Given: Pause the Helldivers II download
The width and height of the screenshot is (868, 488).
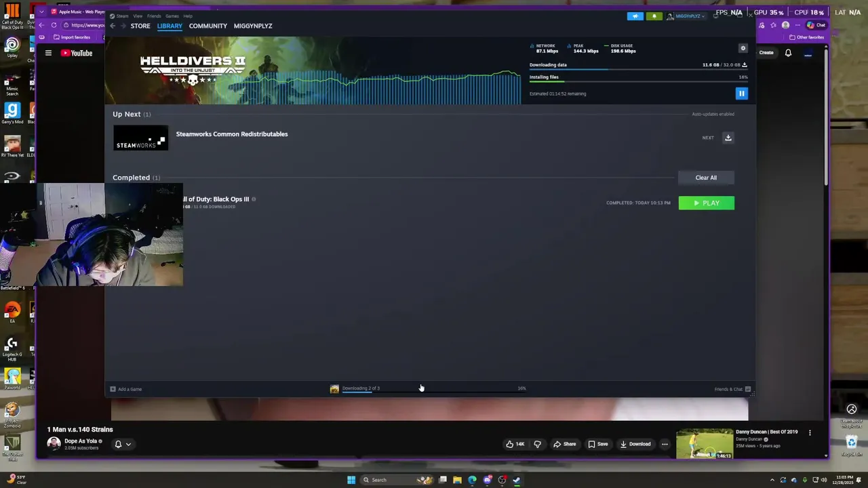Looking at the screenshot, I should pos(742,94).
